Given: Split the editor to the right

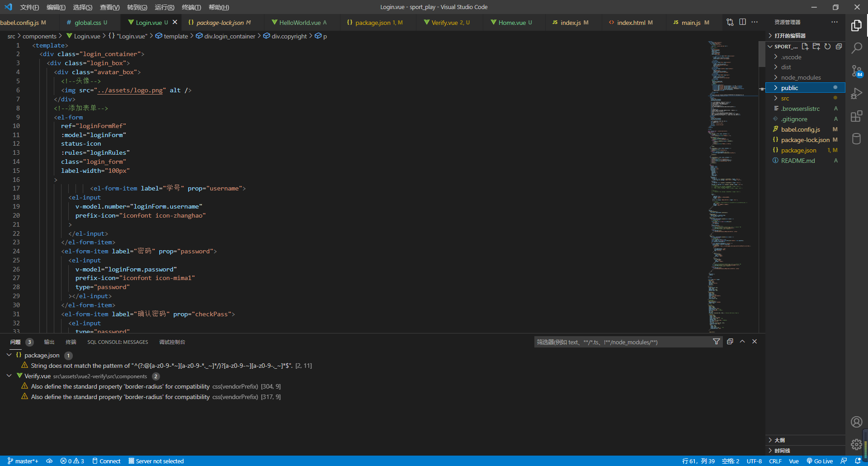Looking at the screenshot, I should (x=742, y=22).
